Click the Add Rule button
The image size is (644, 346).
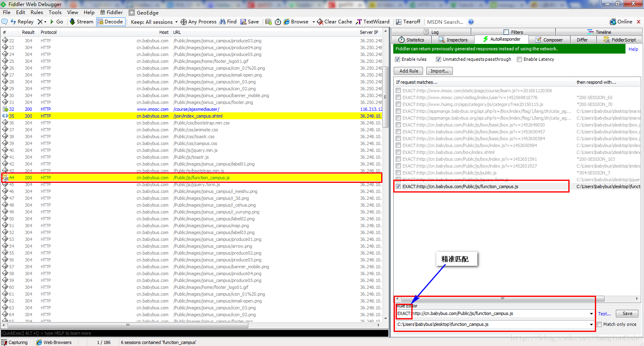(x=409, y=71)
